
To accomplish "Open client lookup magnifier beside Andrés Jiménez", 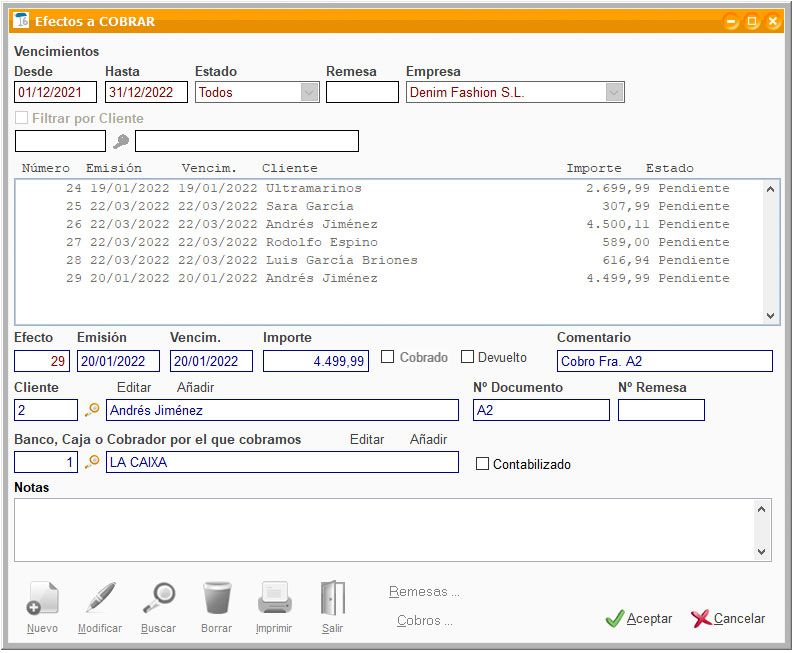I will coord(92,410).
